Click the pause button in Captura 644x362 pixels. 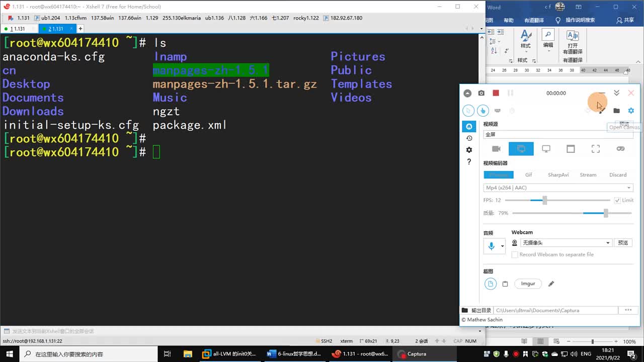tap(510, 93)
